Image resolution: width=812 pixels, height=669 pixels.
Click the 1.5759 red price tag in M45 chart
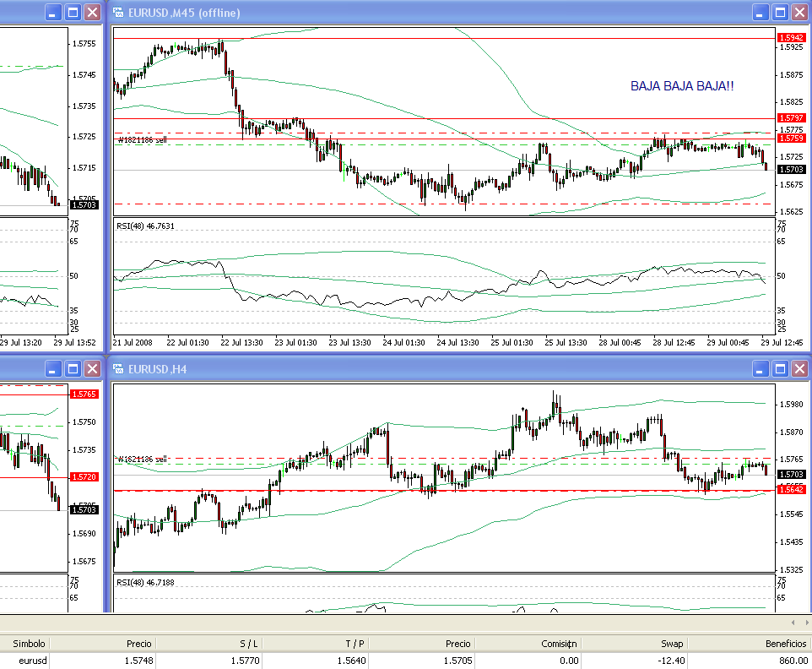point(791,138)
